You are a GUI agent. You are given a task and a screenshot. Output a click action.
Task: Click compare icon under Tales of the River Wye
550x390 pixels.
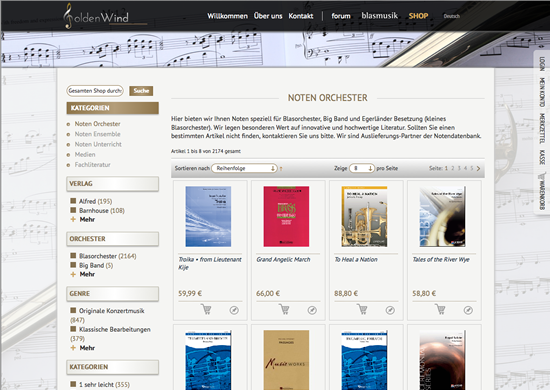[x=468, y=310]
